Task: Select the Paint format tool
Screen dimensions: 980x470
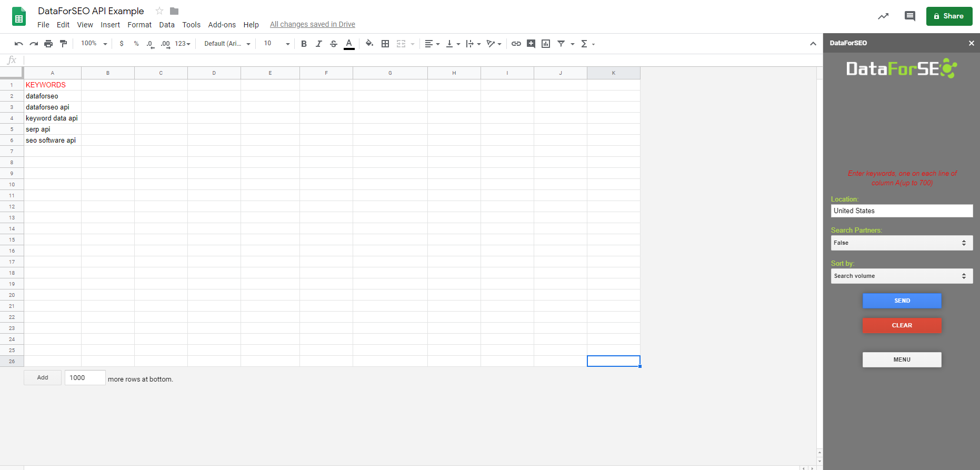Action: point(63,44)
